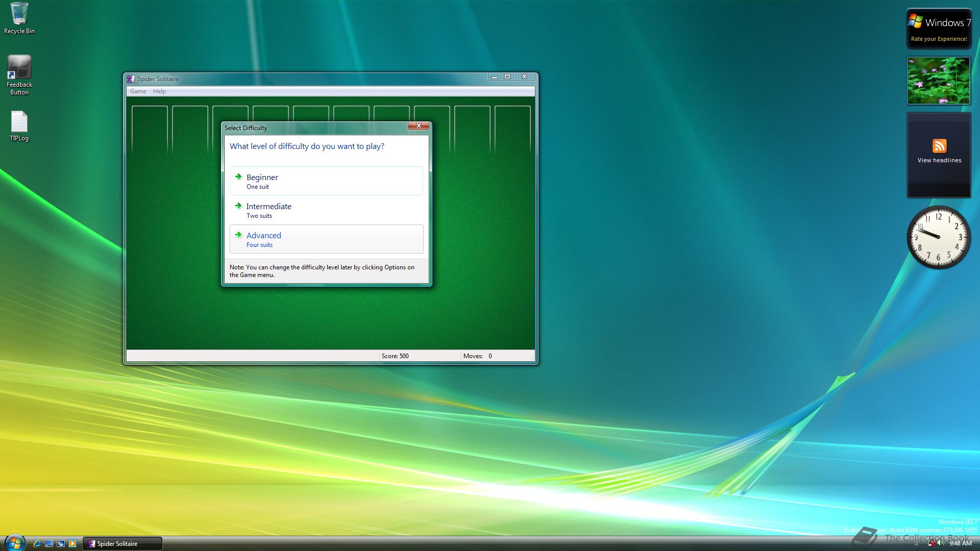Click Switch between windows quick launch icon
The height and width of the screenshot is (551, 980).
point(61,543)
